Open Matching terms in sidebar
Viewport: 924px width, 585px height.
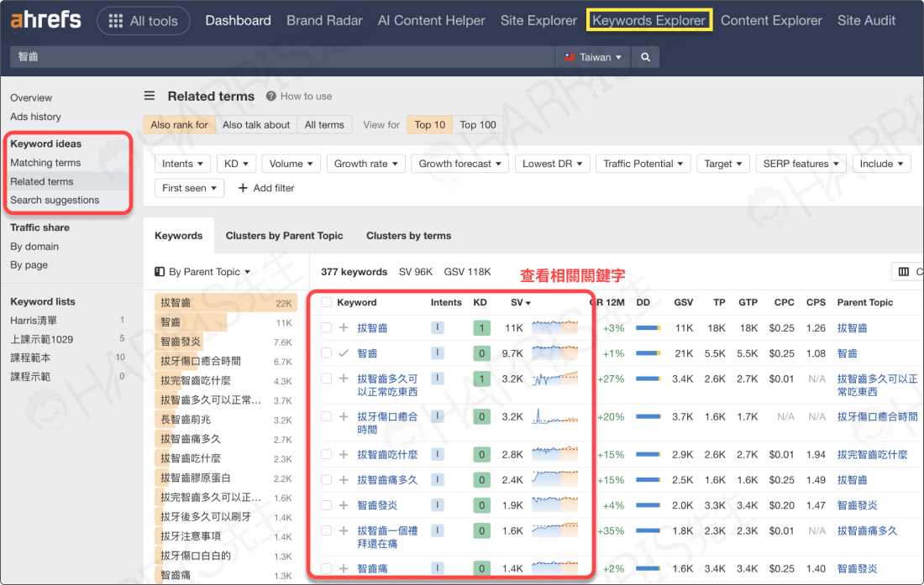[45, 163]
